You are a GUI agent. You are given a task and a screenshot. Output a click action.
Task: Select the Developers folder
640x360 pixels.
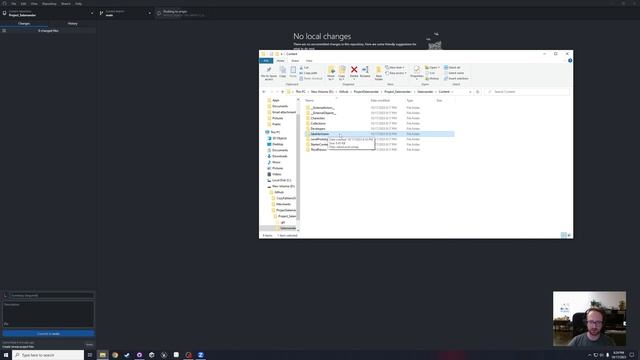pos(318,129)
